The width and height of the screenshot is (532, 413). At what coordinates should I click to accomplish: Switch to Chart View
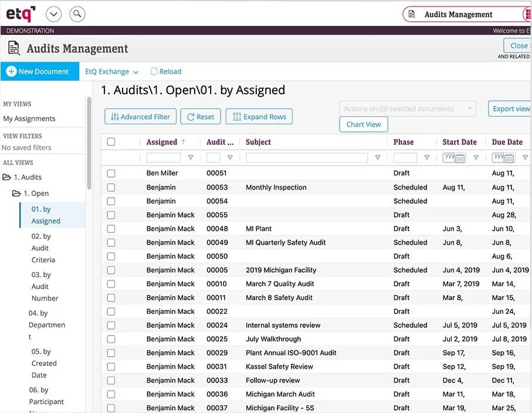pyautogui.click(x=364, y=124)
